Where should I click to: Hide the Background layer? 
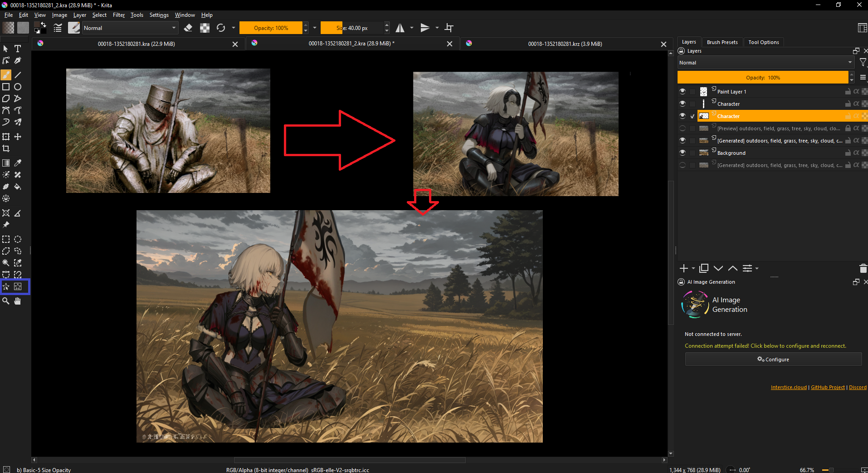click(x=683, y=153)
